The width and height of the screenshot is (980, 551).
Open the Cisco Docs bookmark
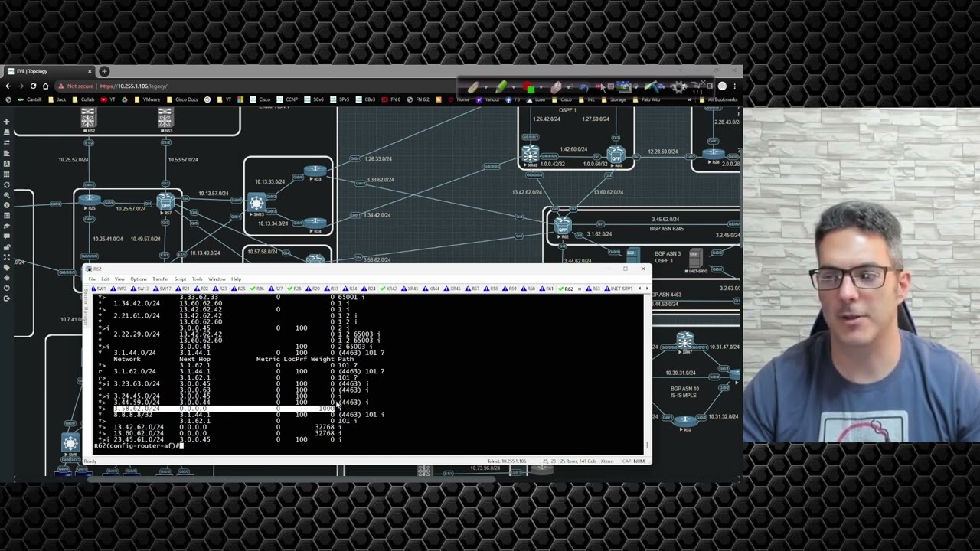[182, 99]
